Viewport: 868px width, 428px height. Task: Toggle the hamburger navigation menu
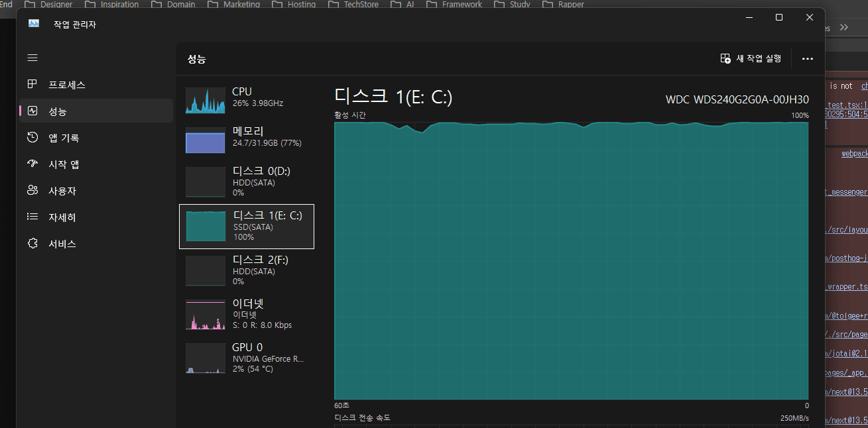(32, 58)
